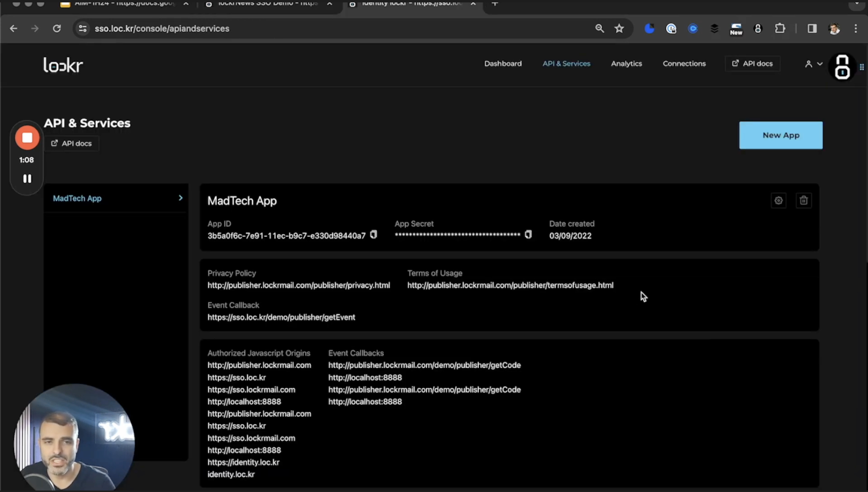The image size is (868, 492).
Task: Open the Chrome profile avatar
Action: coord(834,28)
